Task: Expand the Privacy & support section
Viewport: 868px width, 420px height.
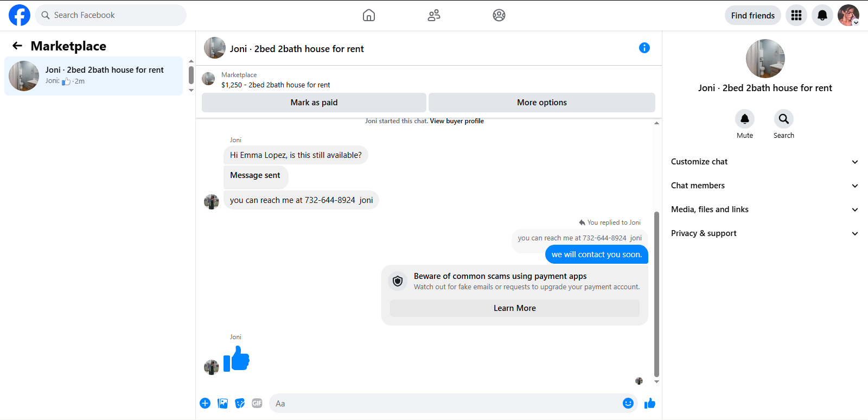Action: coord(765,233)
